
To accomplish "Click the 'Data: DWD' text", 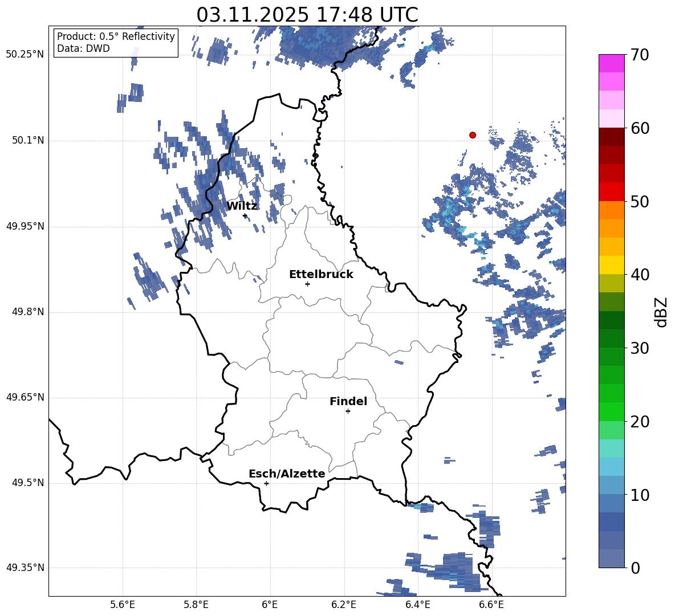I will (x=83, y=48).
